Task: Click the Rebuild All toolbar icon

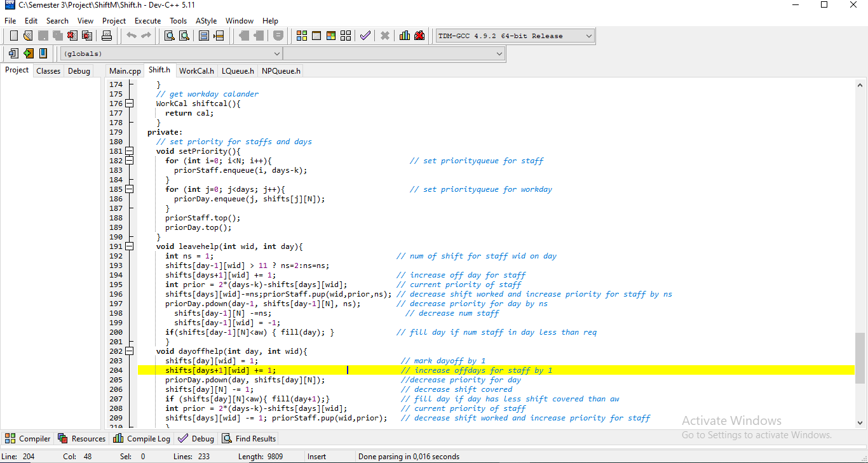Action: click(x=346, y=36)
